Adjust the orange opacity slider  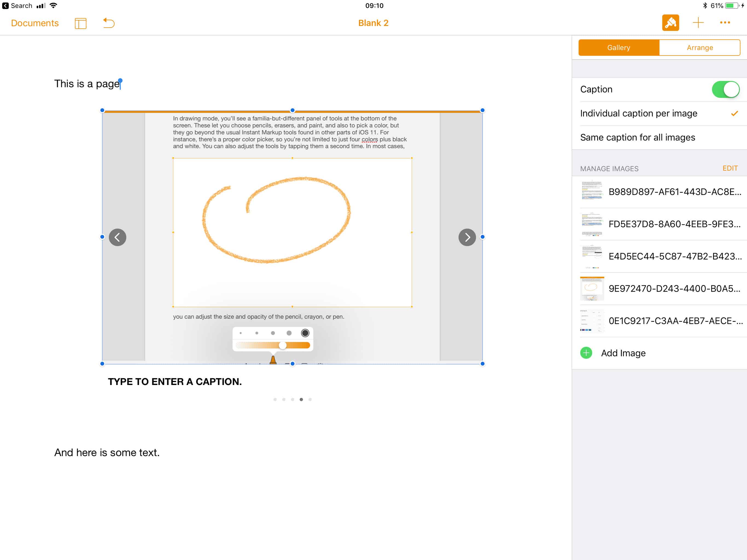pos(283,345)
